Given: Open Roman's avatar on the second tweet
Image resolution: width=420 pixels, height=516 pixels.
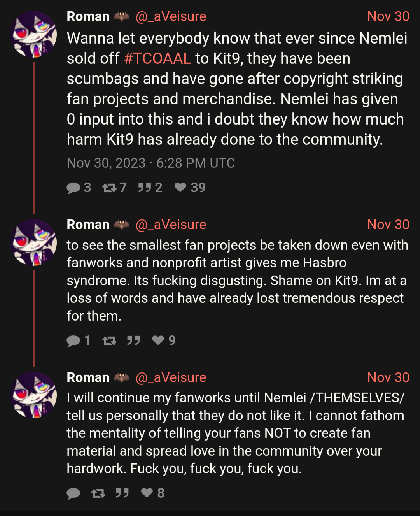Looking at the screenshot, I should click(x=34, y=242).
